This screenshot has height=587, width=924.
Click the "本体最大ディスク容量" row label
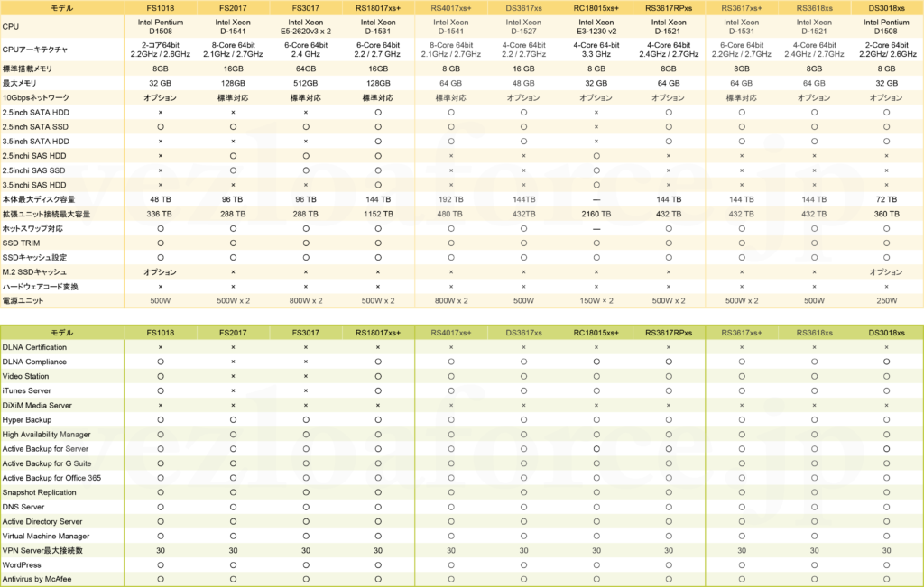pos(38,199)
